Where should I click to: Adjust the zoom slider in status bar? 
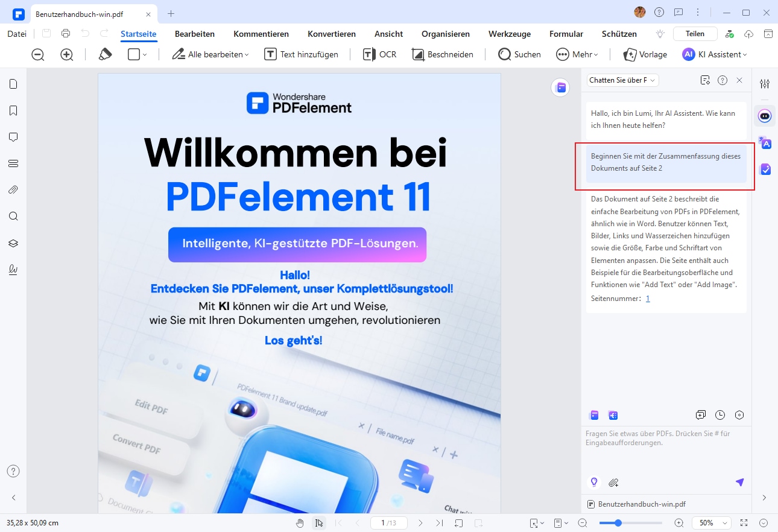click(630, 523)
